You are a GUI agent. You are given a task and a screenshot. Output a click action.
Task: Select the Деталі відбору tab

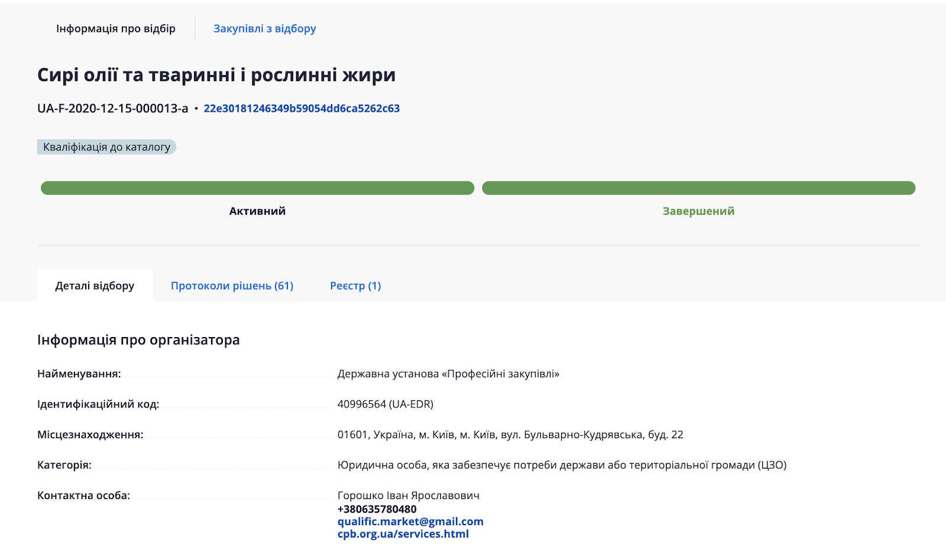pyautogui.click(x=95, y=286)
